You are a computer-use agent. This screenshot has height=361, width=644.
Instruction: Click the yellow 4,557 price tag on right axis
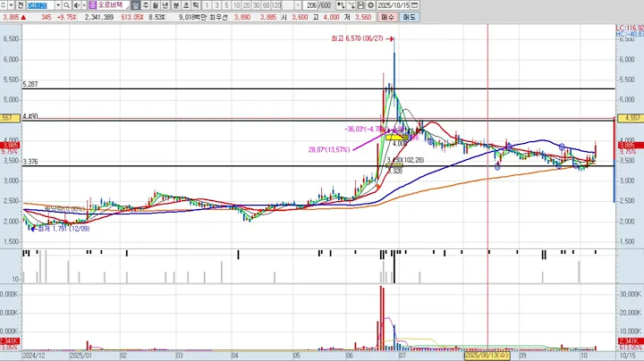(631, 118)
